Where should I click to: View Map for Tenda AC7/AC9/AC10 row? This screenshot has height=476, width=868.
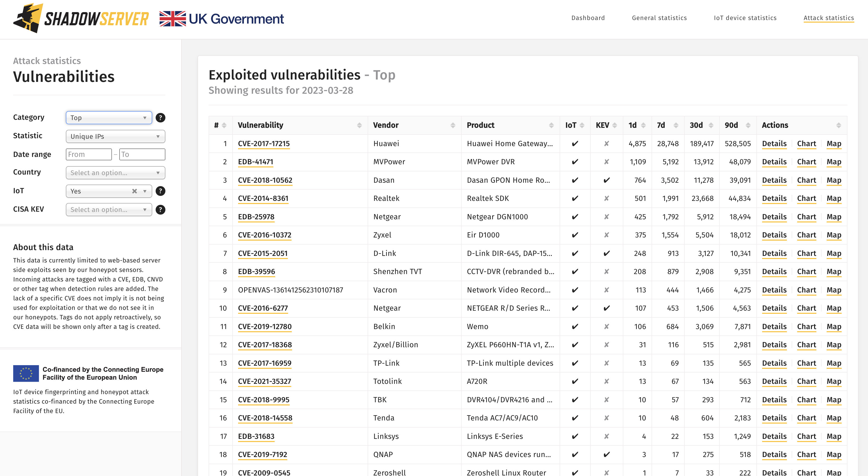point(834,418)
